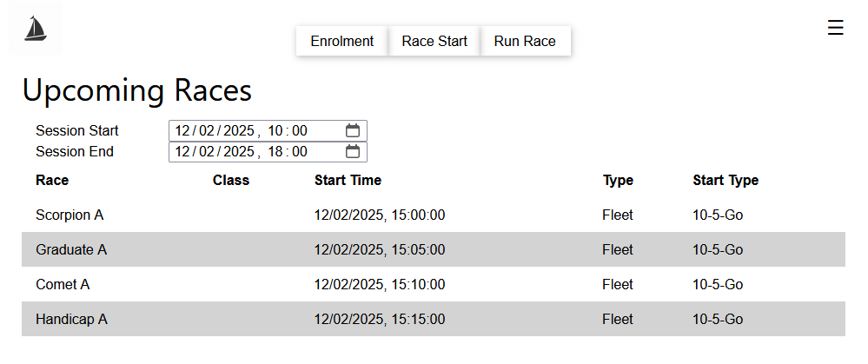Select the Session Start day field
The height and width of the screenshot is (364, 868).
pos(182,130)
